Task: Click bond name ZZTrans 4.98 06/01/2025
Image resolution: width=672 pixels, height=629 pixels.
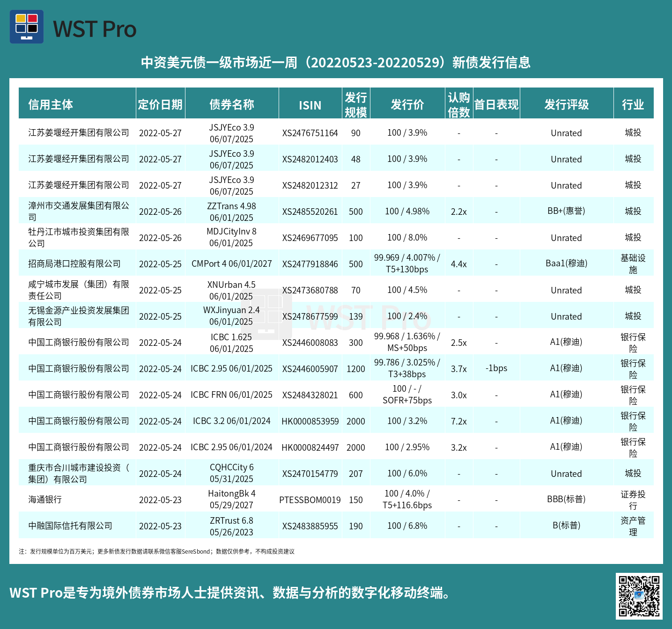Action: (x=231, y=212)
